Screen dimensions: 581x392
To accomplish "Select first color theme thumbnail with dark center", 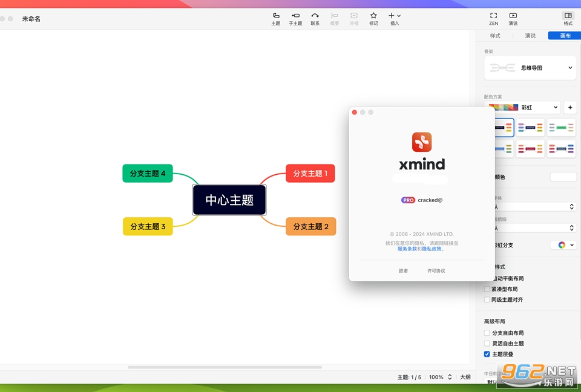I will tap(504, 128).
